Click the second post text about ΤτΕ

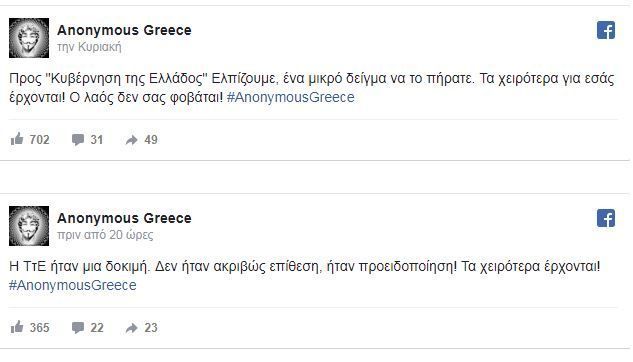pos(305,276)
